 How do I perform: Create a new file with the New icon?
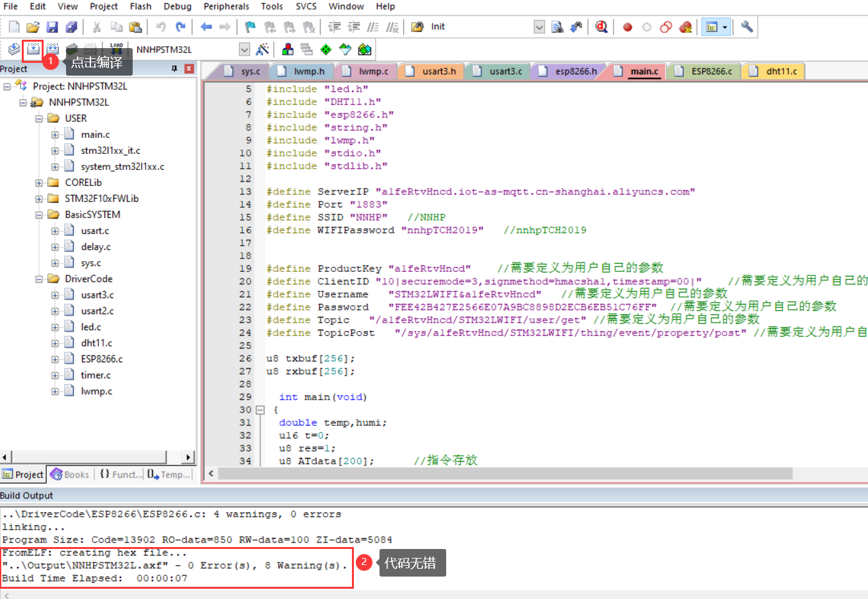coord(14,27)
